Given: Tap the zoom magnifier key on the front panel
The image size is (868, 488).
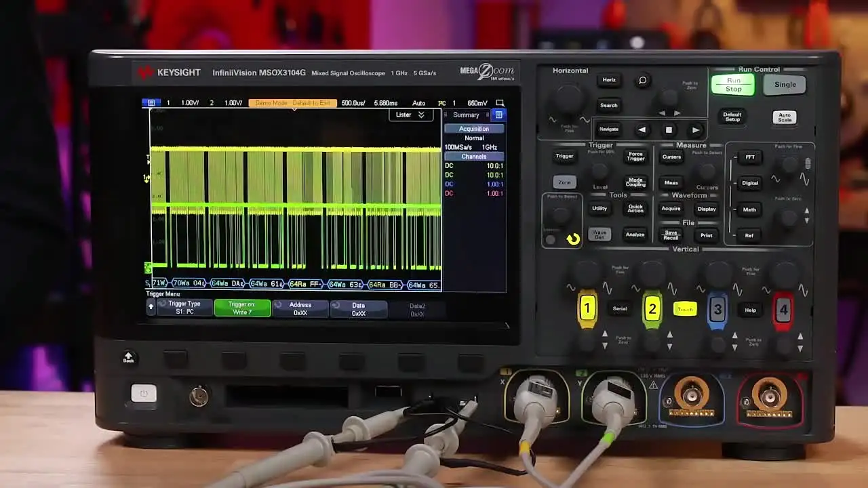Looking at the screenshot, I should (643, 81).
